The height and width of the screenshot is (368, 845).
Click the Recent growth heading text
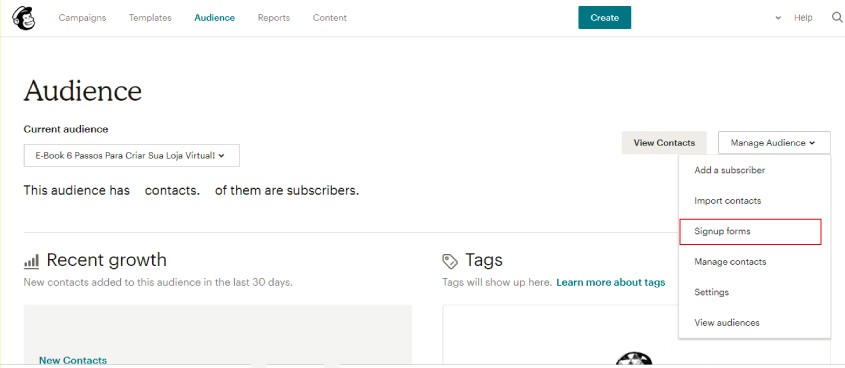coord(107,260)
